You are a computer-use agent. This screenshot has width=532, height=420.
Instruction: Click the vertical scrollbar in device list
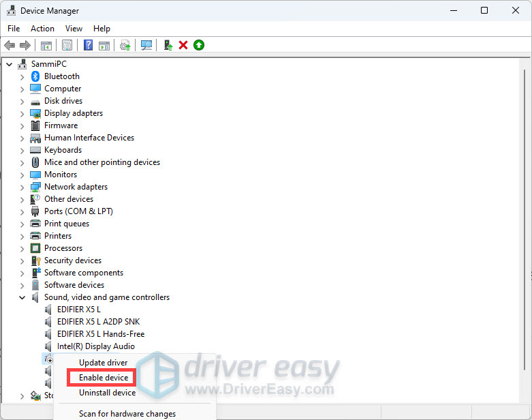[x=524, y=205]
